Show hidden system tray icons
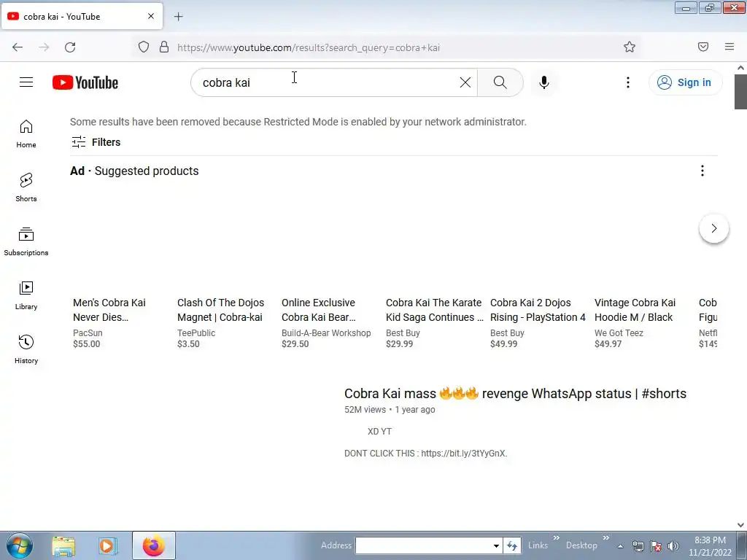Screen dimensions: 747x560 point(620,546)
